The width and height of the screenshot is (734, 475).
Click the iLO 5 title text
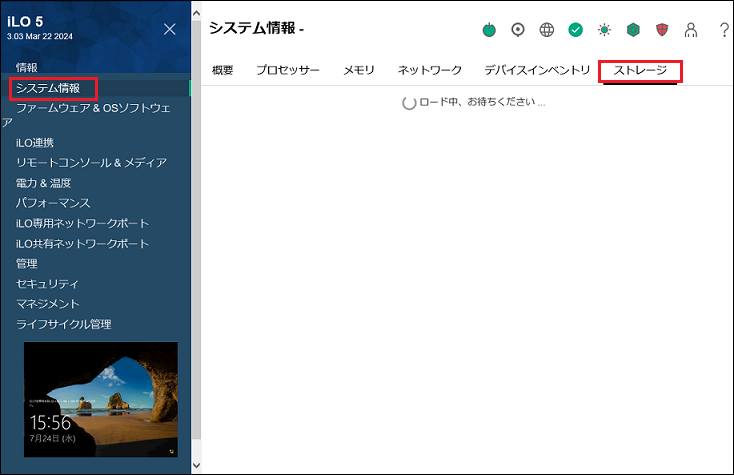coord(25,22)
